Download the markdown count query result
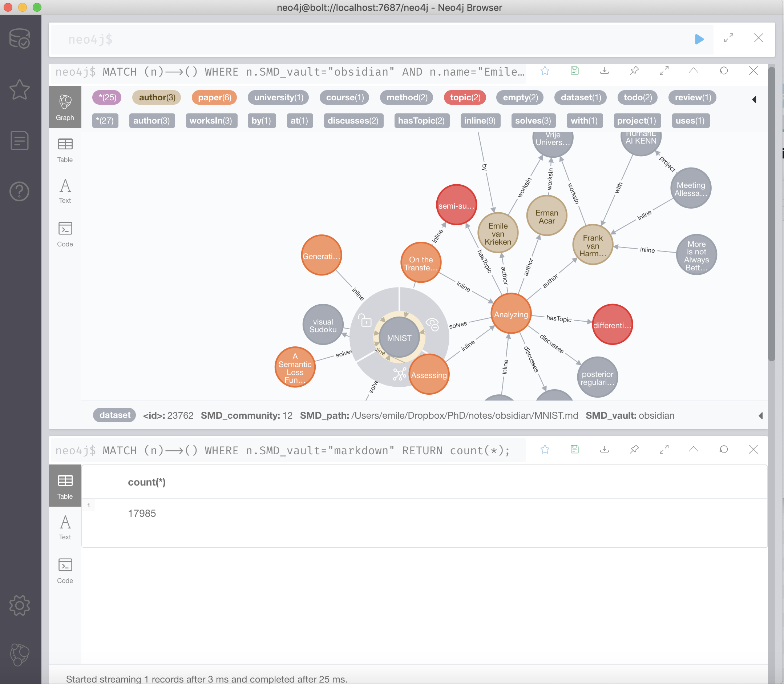This screenshot has height=684, width=784. click(x=604, y=449)
